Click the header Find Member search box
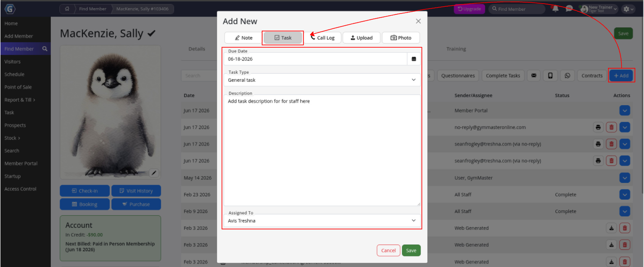This screenshot has width=644, height=267. (517, 9)
